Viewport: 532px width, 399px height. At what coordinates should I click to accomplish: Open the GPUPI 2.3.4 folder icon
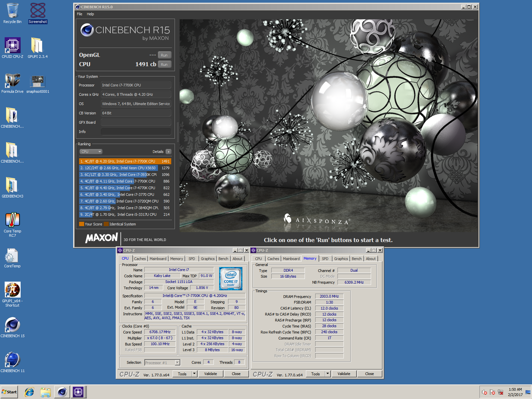tap(38, 48)
